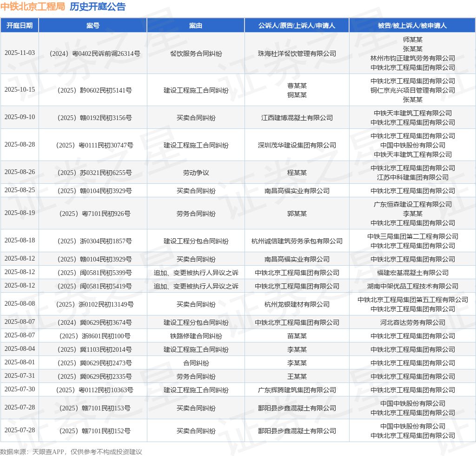Click the date 2025-08-19
The width and height of the screenshot is (476, 456).
(x=20, y=213)
